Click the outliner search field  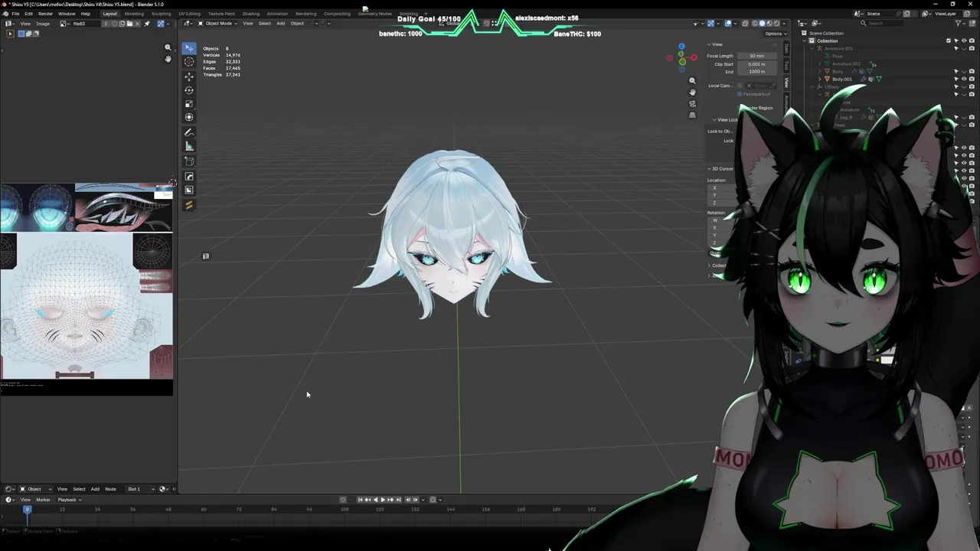tap(882, 24)
